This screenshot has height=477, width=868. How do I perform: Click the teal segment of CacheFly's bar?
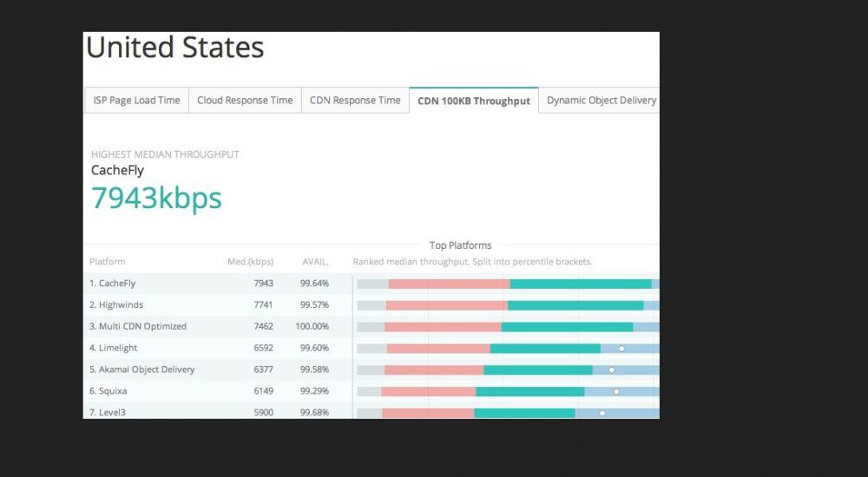(580, 284)
